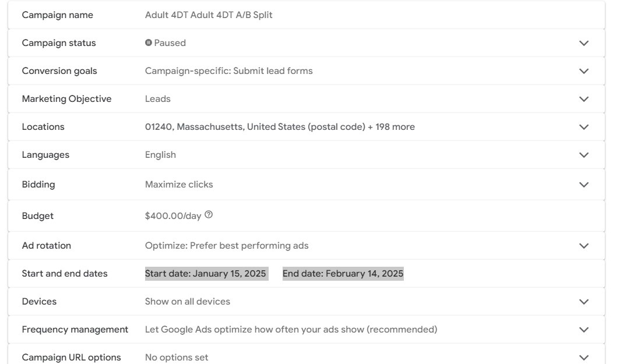This screenshot has height=364, width=627.
Task: Select the Start date January 15, 2025
Action: [x=206, y=274]
